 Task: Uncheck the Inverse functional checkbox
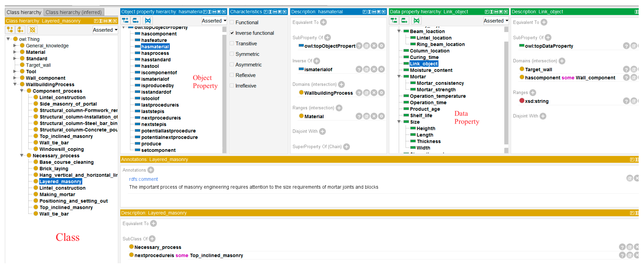click(x=232, y=33)
